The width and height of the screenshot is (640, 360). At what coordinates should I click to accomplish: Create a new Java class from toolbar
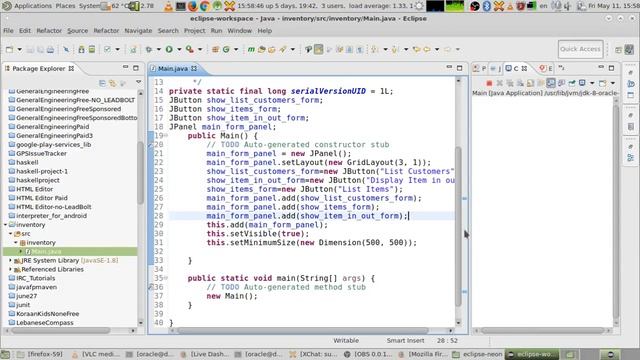coord(226,49)
